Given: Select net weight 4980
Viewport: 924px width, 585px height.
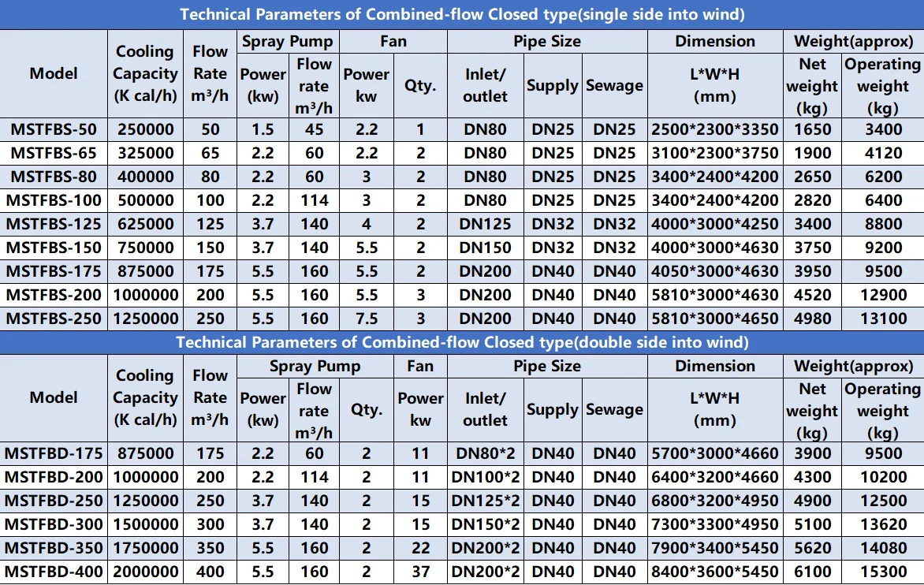Looking at the screenshot, I should tap(813, 319).
